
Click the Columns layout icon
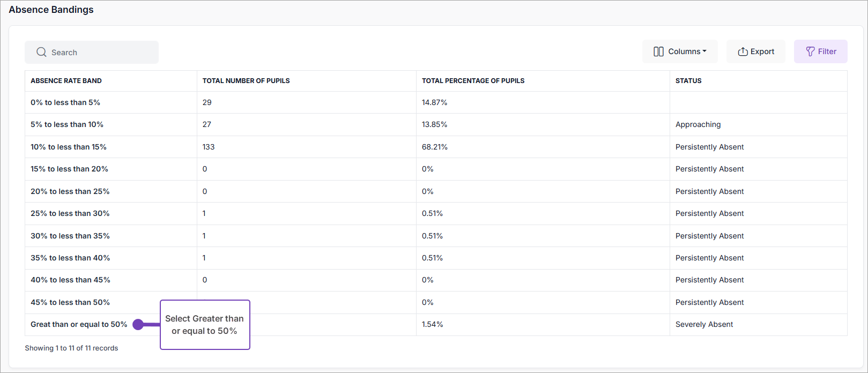point(658,51)
